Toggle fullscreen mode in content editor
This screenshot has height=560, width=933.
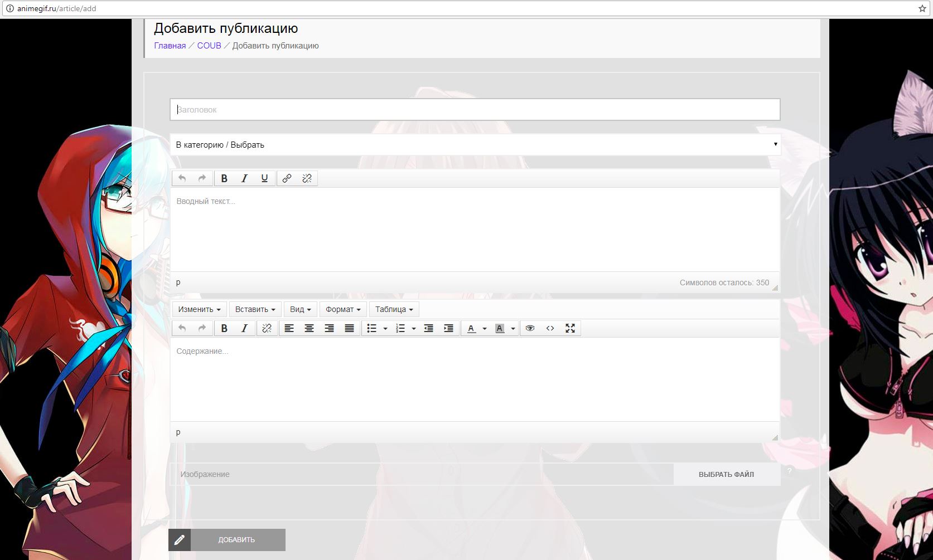coord(570,328)
